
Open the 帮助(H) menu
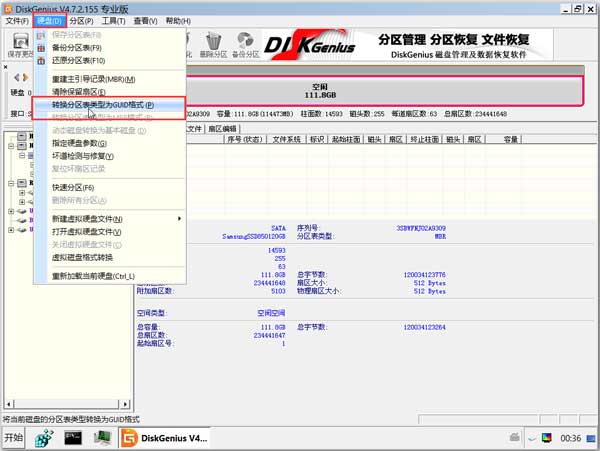click(x=178, y=21)
